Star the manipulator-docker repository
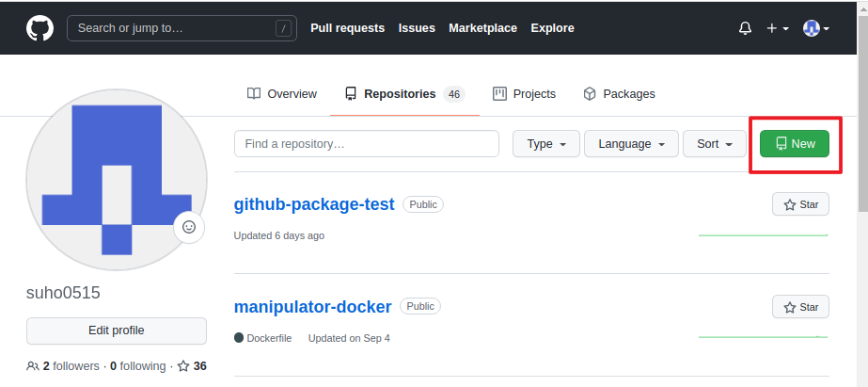The width and height of the screenshot is (868, 387). tap(800, 307)
